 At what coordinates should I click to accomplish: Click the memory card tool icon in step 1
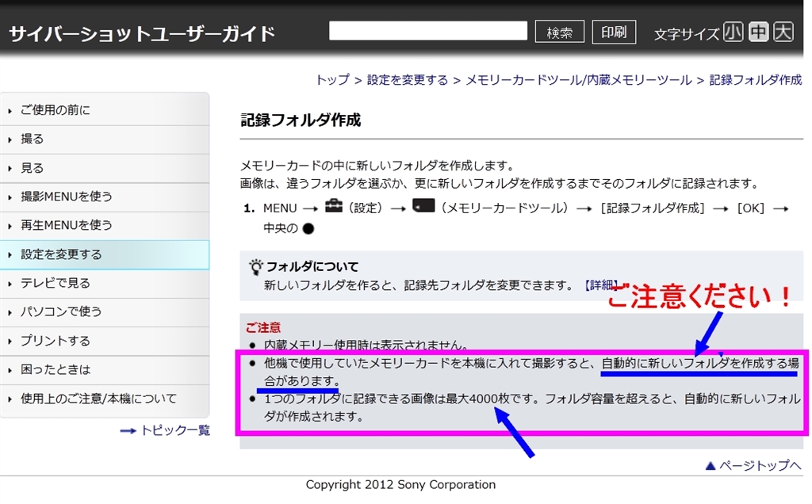[x=423, y=206]
